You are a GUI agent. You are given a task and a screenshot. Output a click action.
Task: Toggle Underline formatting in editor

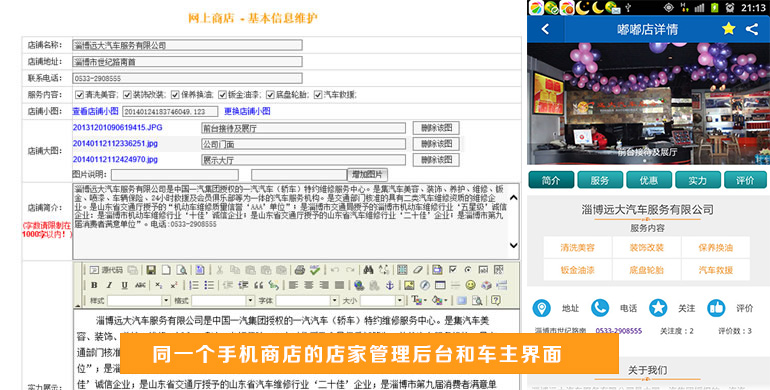125,285
